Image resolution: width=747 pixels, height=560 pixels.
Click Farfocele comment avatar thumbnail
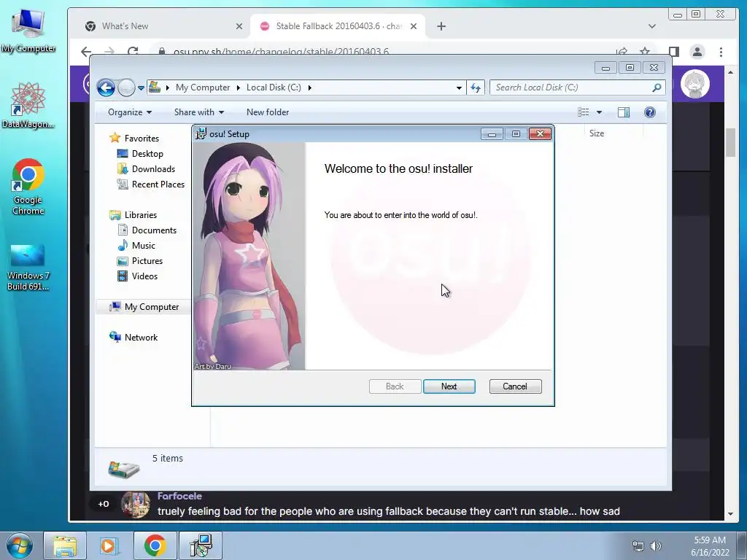coord(136,505)
